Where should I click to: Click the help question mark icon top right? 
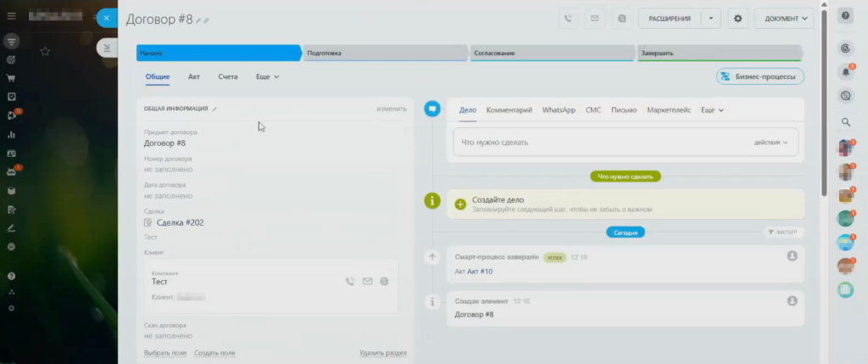(x=844, y=16)
